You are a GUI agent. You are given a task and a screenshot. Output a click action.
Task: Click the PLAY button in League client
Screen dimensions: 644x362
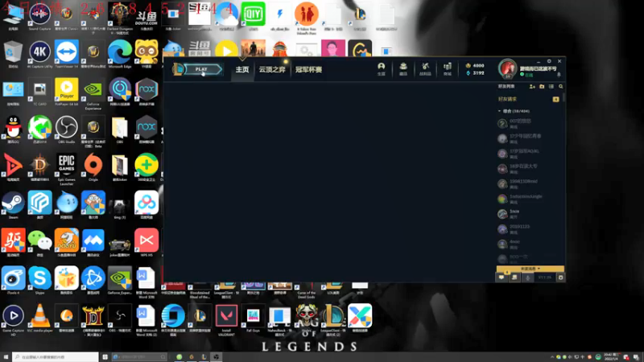coord(203,69)
